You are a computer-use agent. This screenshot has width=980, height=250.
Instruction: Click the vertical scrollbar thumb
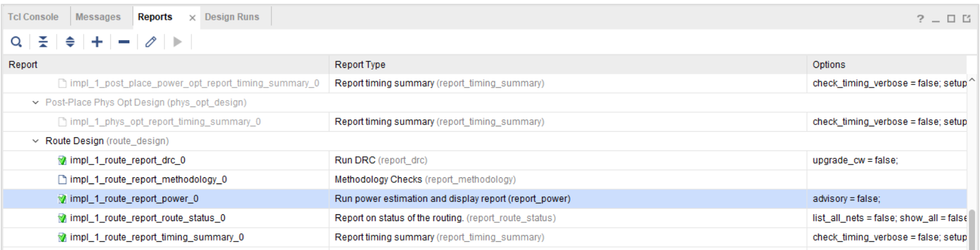point(973,228)
